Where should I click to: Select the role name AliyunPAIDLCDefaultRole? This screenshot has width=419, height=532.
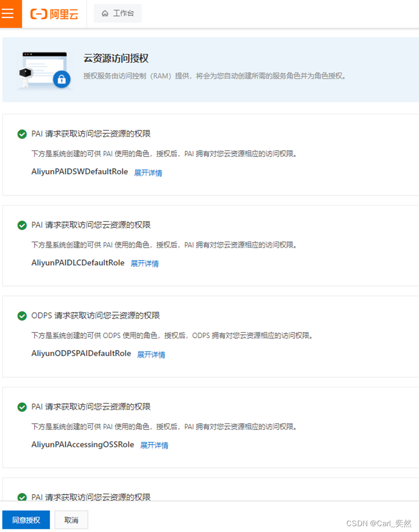coord(78,263)
